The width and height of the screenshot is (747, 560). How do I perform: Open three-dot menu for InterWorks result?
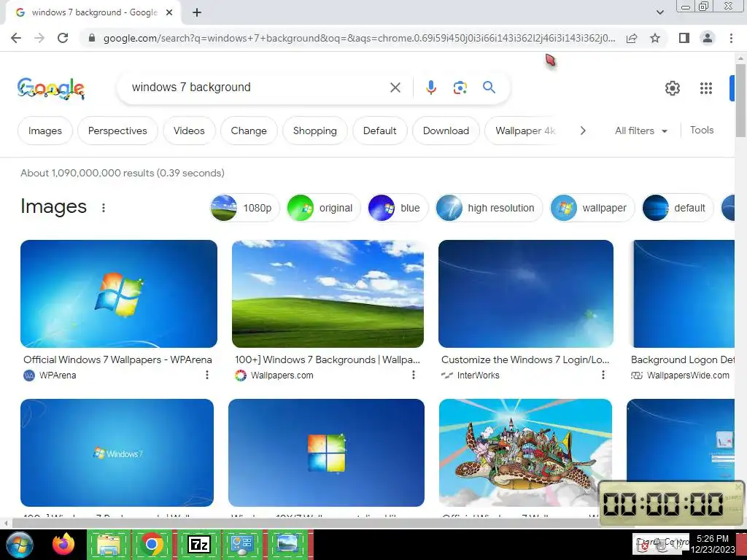point(603,376)
